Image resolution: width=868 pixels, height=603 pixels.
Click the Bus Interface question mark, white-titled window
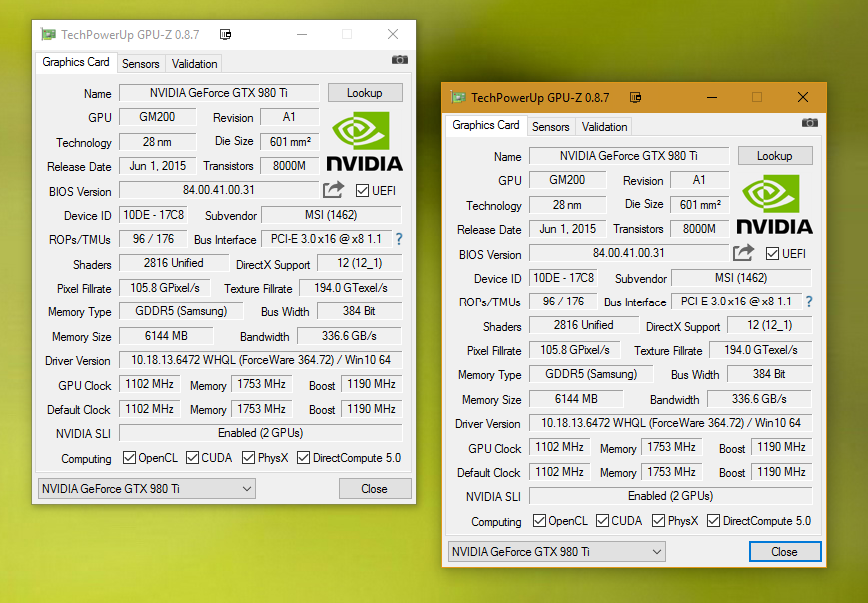[399, 239]
